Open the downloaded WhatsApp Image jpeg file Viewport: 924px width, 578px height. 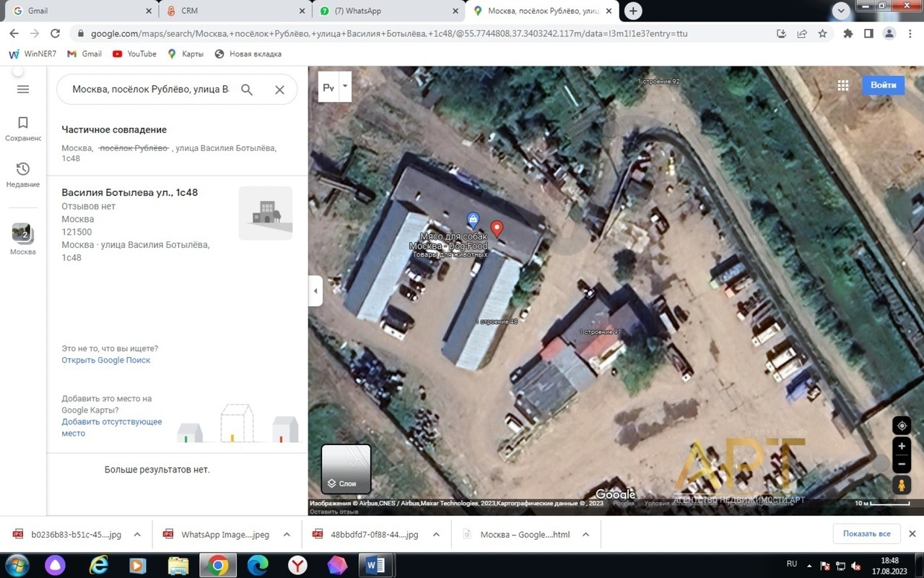pos(217,535)
